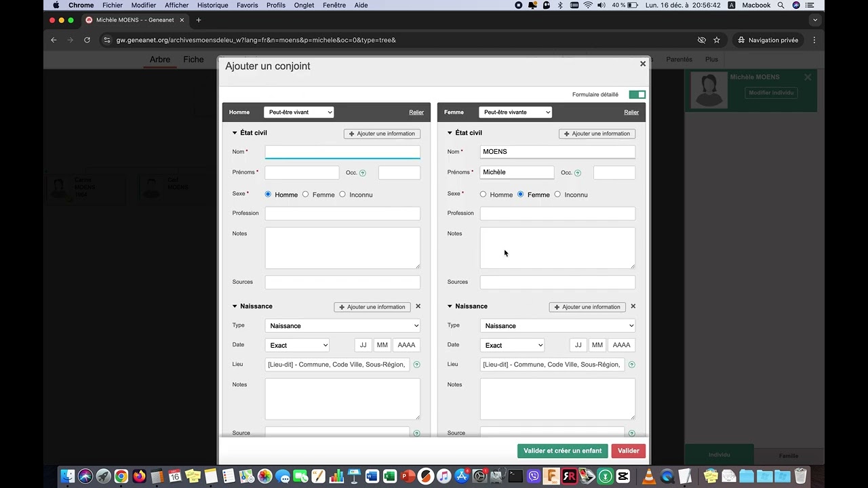This screenshot has width=868, height=488.
Task: Click Ajouter une information in Femme Naissance
Action: (587, 307)
